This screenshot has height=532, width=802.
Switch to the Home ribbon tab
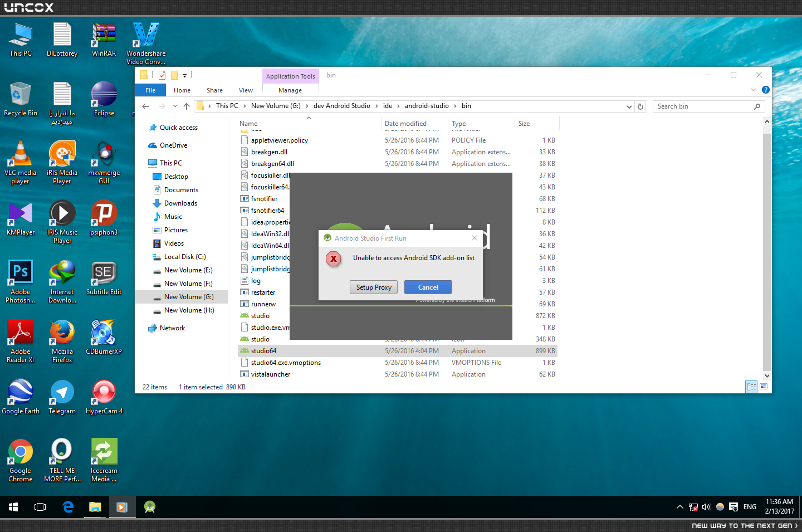pos(182,90)
